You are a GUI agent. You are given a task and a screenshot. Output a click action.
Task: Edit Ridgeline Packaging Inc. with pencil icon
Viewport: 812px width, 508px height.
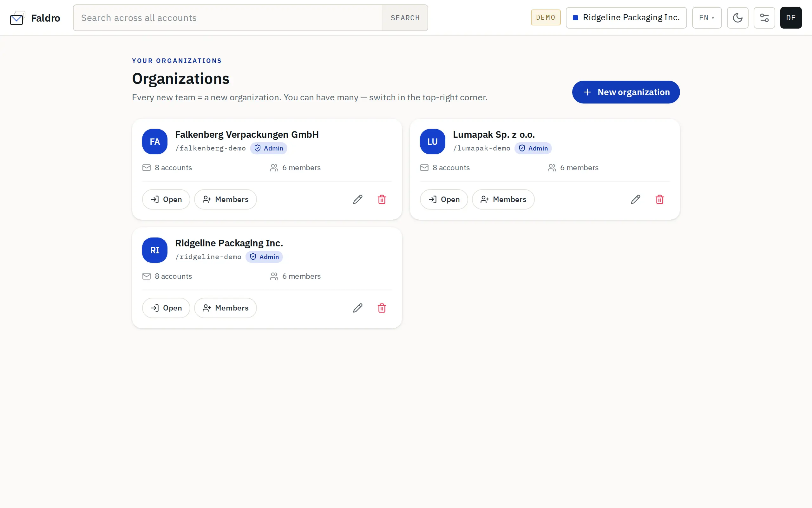click(358, 308)
